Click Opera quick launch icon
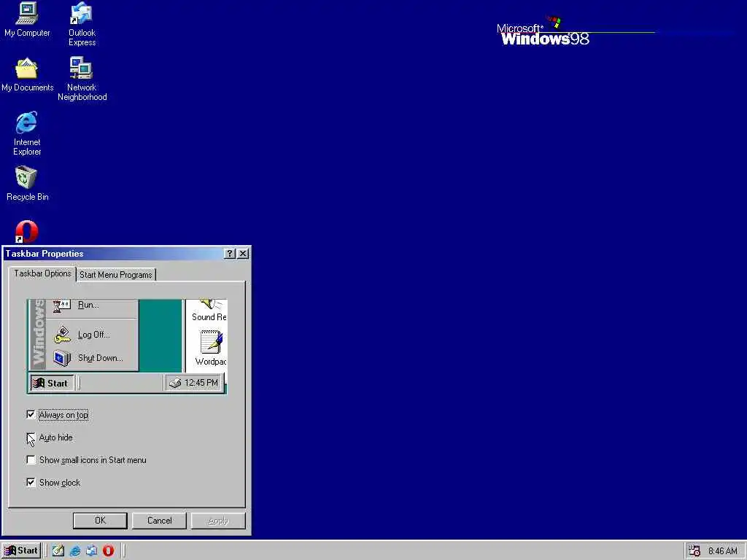This screenshot has height=560, width=747. point(108,551)
